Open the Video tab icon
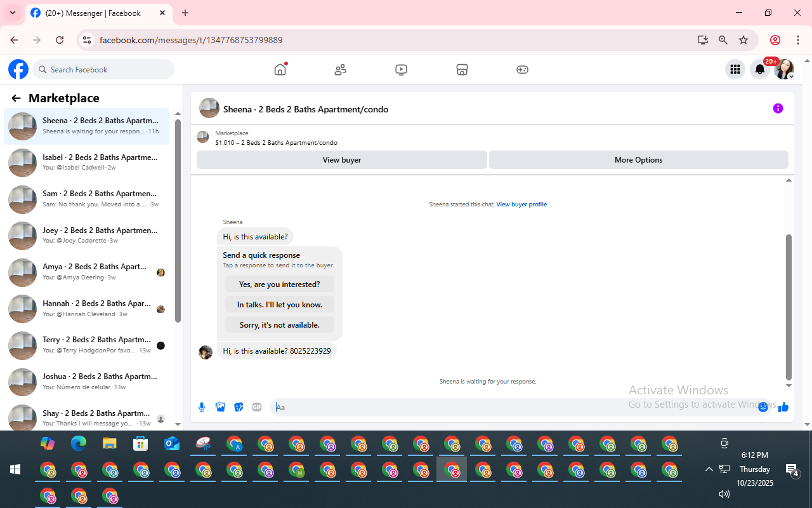 click(x=401, y=70)
